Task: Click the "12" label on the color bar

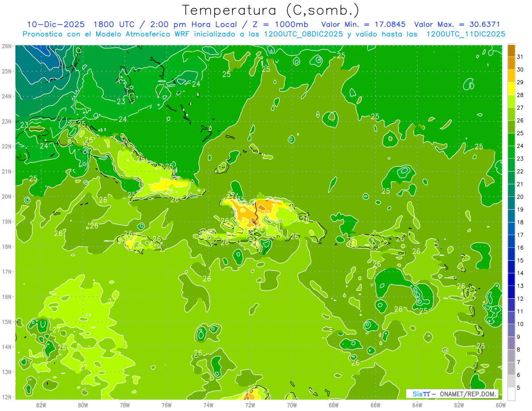Action: [x=520, y=298]
